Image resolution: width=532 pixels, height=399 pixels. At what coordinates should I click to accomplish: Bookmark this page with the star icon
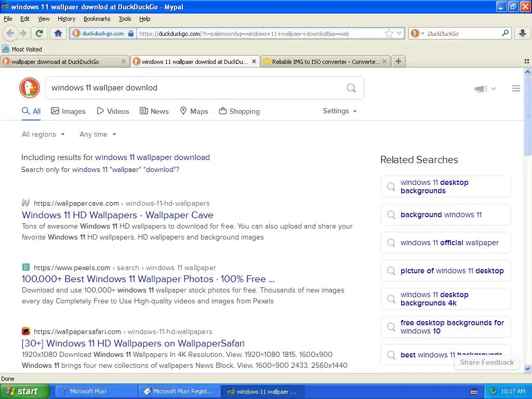[389, 33]
